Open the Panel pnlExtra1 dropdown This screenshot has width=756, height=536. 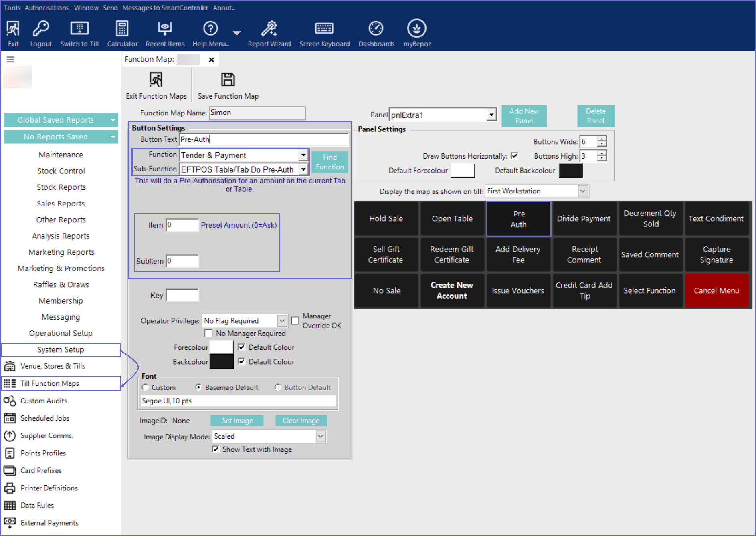[491, 115]
